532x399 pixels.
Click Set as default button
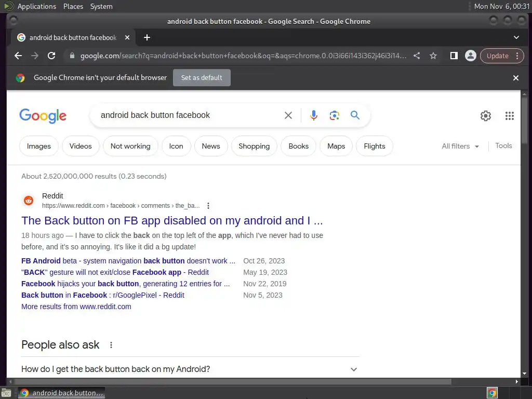[x=202, y=78]
